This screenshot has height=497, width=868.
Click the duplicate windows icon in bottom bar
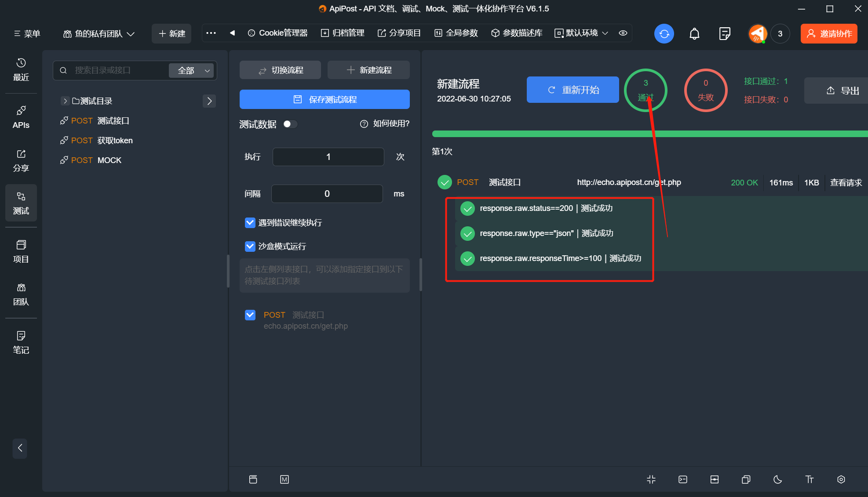point(746,479)
